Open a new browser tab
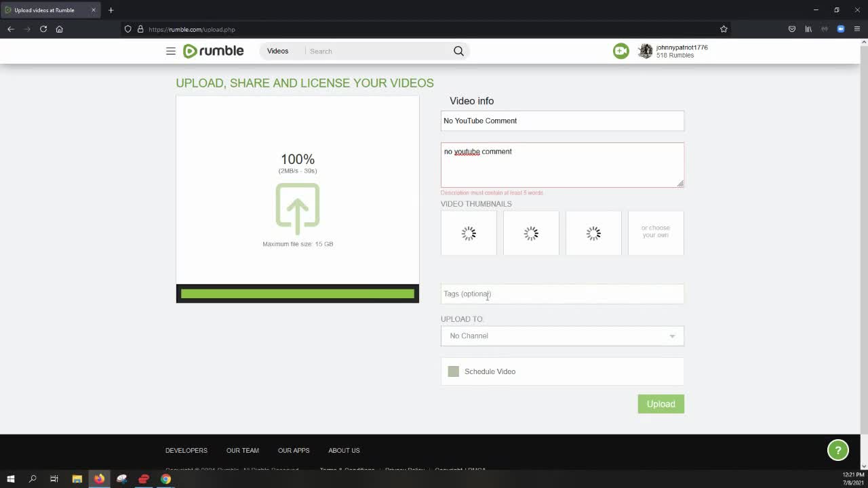The height and width of the screenshot is (488, 868). pyautogui.click(x=111, y=10)
